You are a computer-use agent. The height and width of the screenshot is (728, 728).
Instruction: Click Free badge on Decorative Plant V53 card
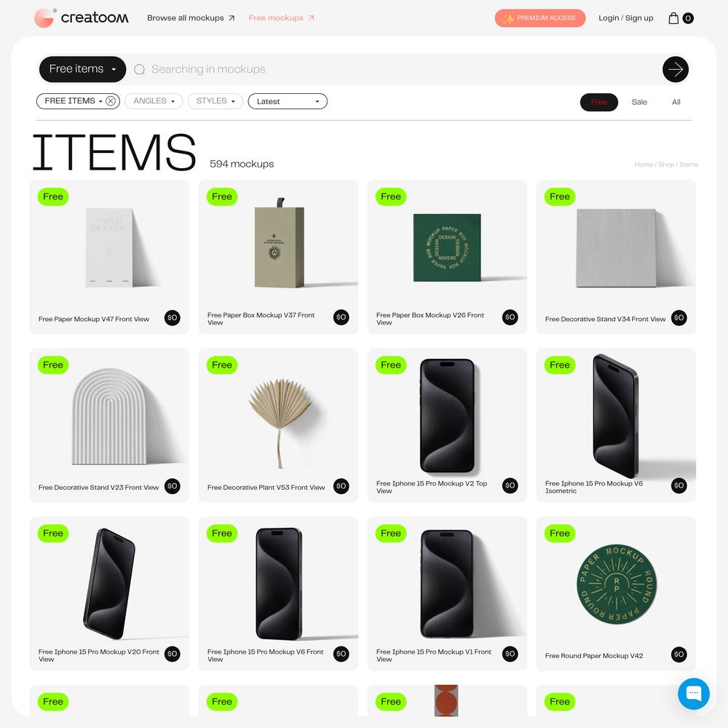pos(222,365)
